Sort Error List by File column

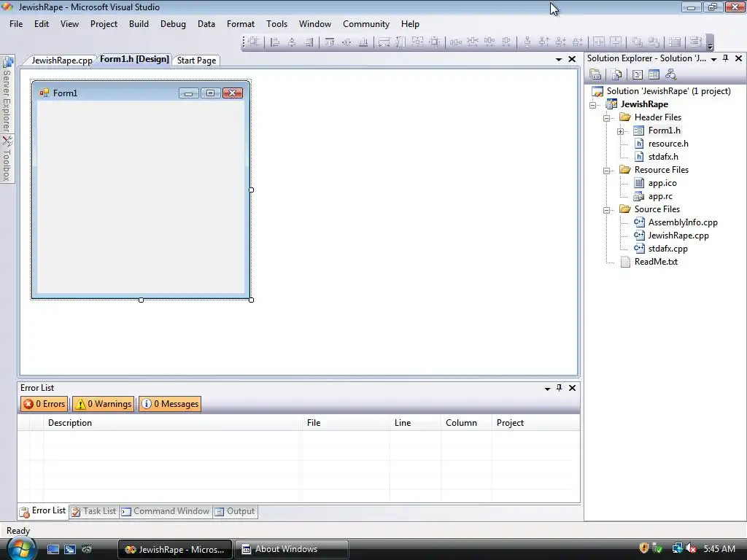pos(346,423)
